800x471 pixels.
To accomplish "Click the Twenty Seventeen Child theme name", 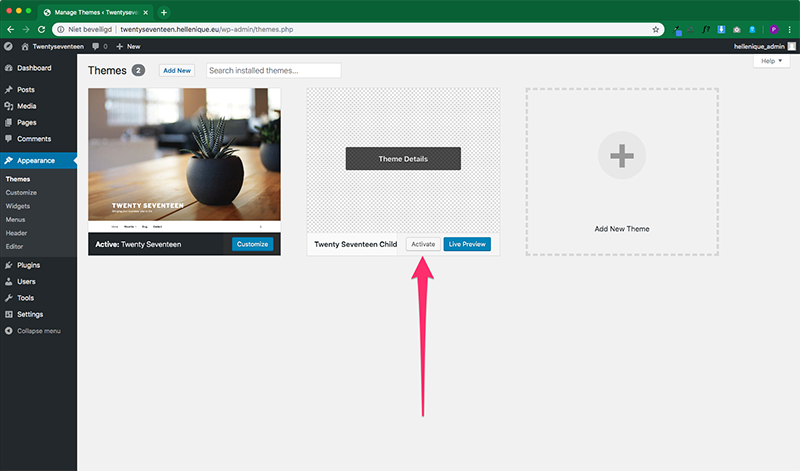I will (356, 244).
